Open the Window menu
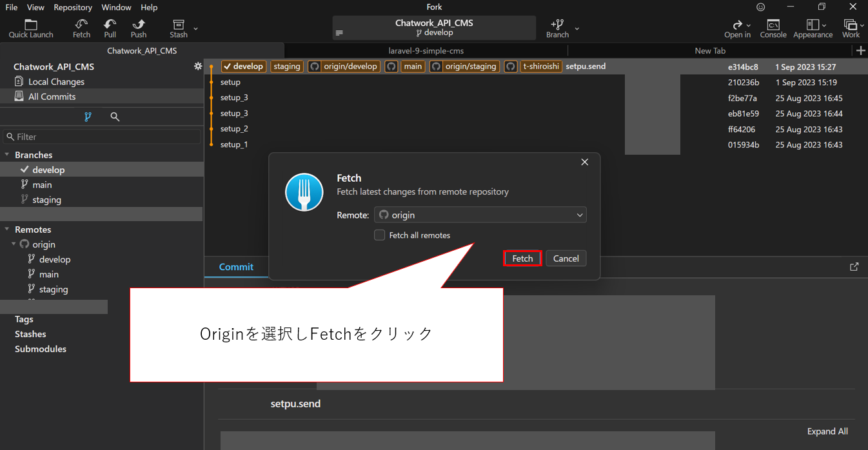 click(116, 7)
